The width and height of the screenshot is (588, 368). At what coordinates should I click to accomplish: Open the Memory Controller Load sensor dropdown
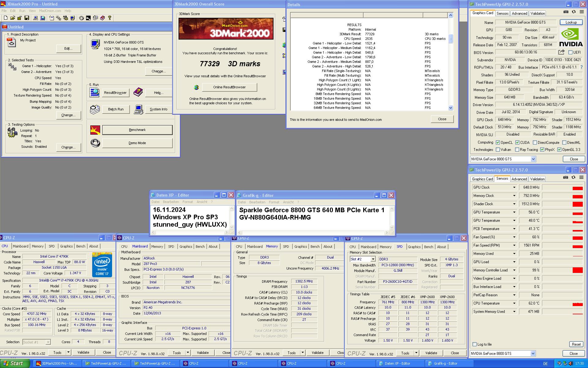pyautogui.click(x=514, y=270)
